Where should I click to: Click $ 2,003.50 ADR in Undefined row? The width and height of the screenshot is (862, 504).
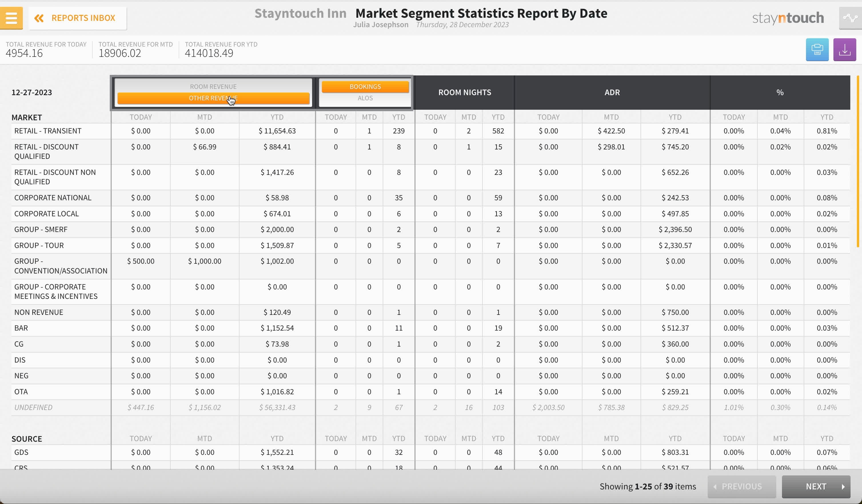coord(548,408)
